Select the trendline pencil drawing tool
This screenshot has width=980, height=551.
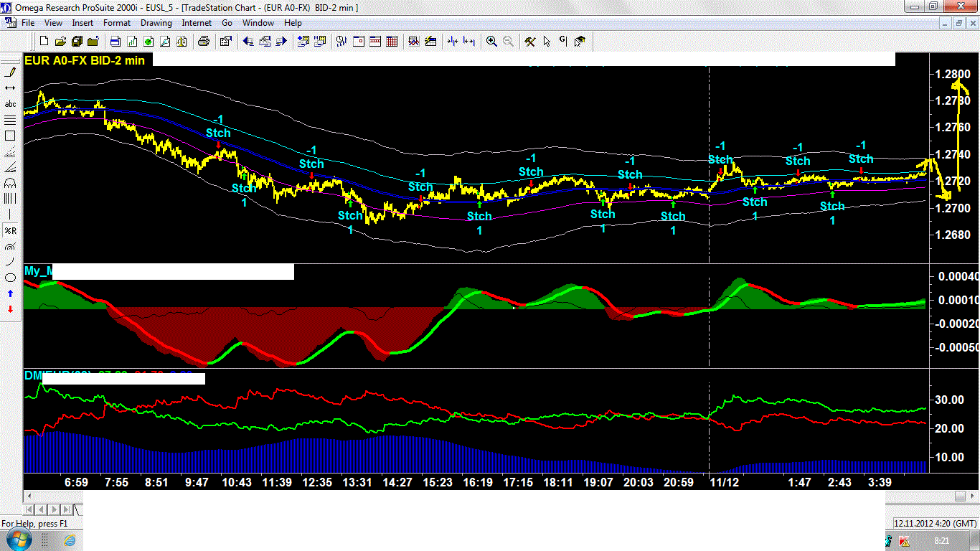tap(11, 72)
